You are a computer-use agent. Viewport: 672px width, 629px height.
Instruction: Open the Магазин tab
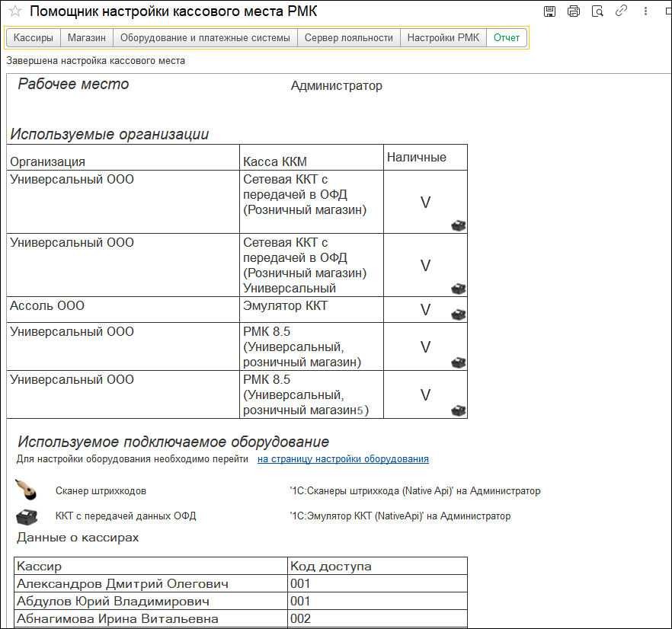click(86, 38)
